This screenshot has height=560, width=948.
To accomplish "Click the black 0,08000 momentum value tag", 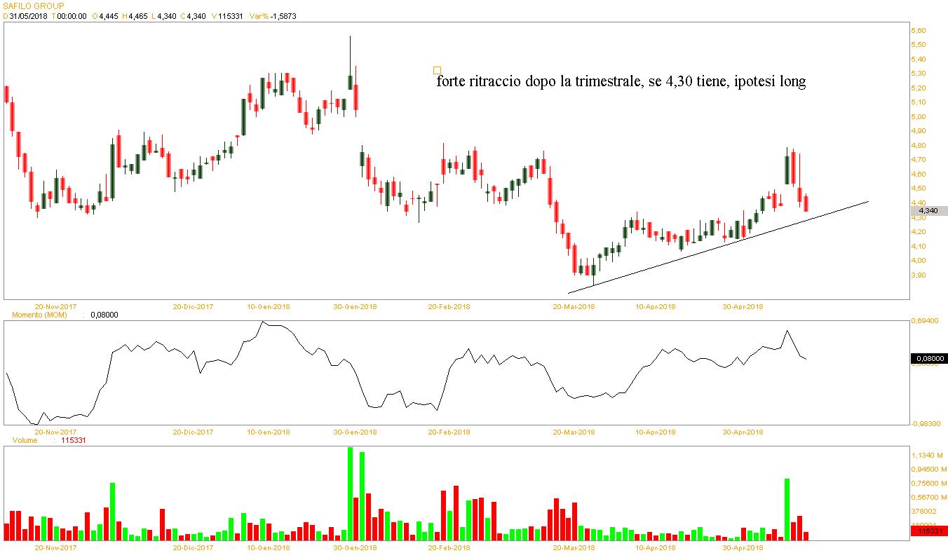I will [928, 359].
